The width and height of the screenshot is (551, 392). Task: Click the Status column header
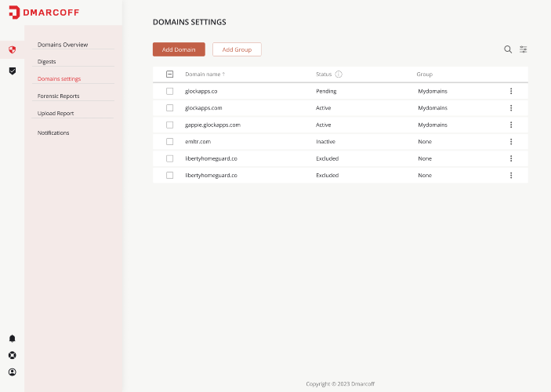pos(324,74)
